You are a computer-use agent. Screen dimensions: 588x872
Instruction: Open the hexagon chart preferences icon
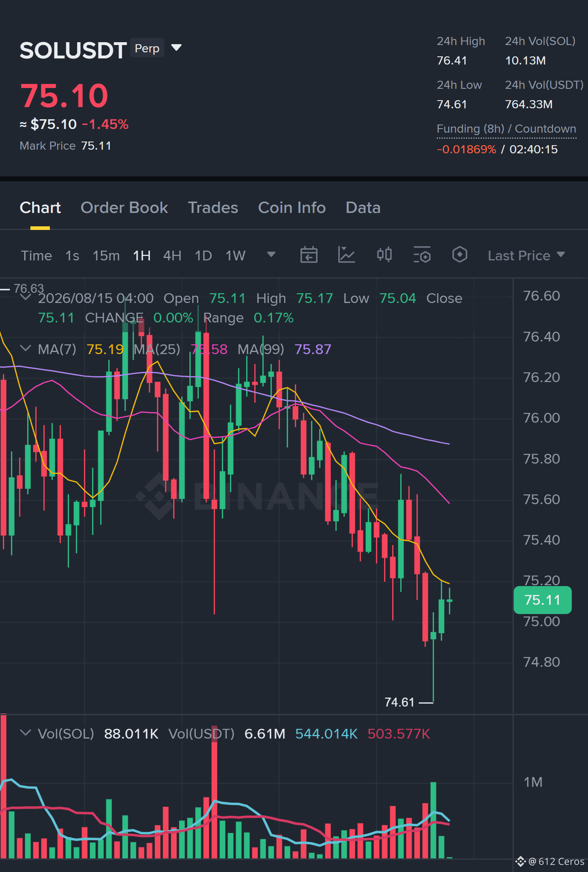tap(459, 255)
